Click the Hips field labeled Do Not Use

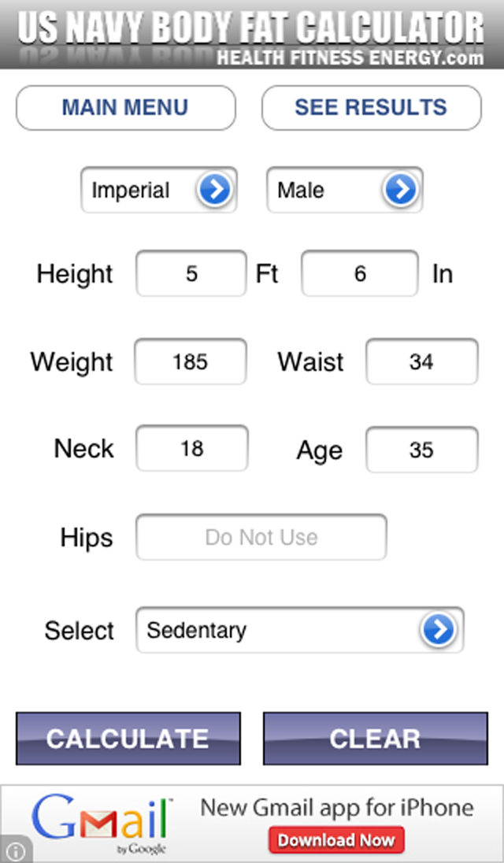tap(261, 537)
